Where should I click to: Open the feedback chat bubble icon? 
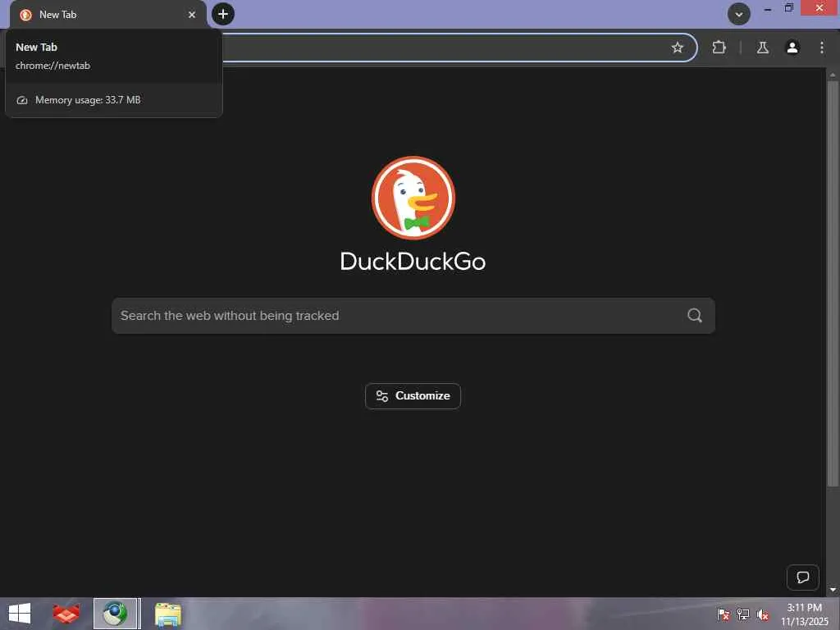coord(802,577)
